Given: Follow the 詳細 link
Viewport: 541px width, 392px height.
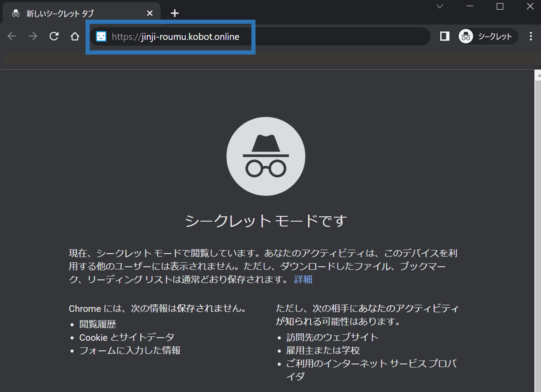Looking at the screenshot, I should pos(303,279).
